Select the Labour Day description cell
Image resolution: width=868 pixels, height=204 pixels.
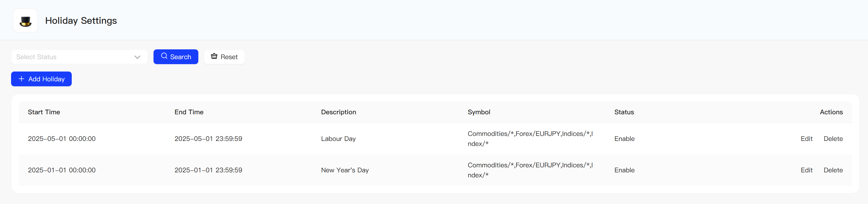click(338, 139)
